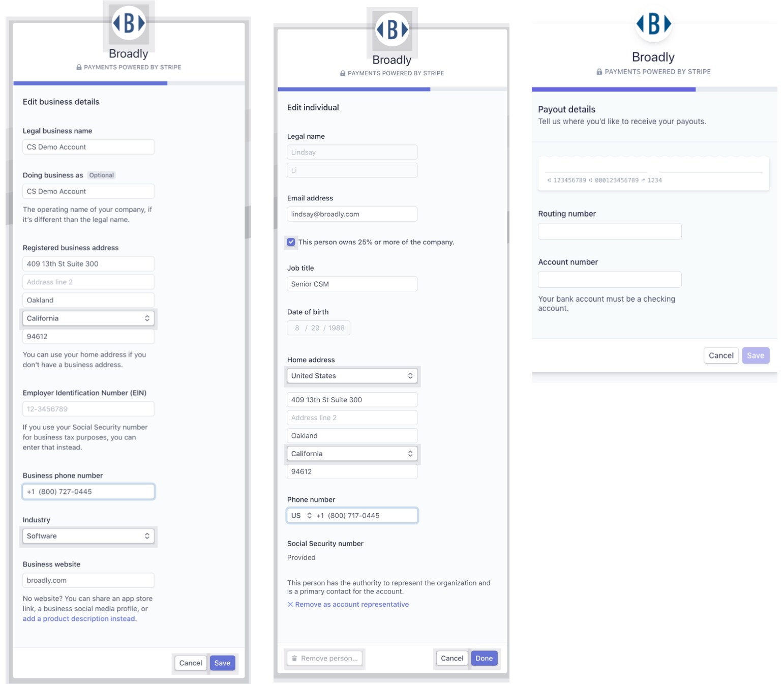Click the Broadly logo above Edit individual

pyautogui.click(x=392, y=29)
